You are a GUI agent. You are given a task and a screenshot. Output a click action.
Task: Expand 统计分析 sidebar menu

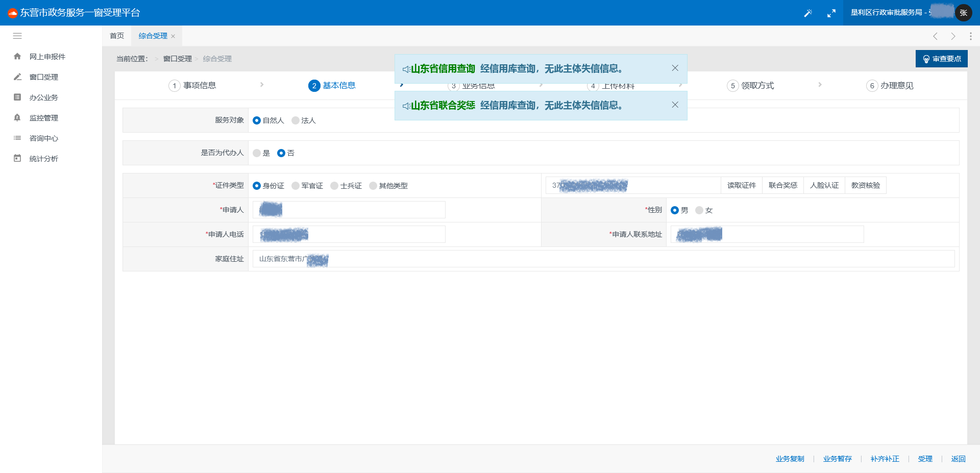(x=44, y=159)
